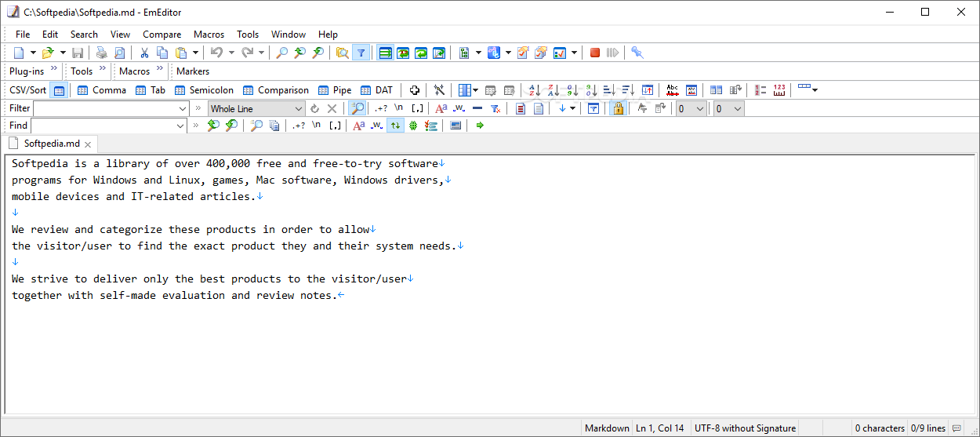Viewport: 980px width, 437px height.
Task: Click the Find magnifier in main toolbar
Action: coord(281,53)
